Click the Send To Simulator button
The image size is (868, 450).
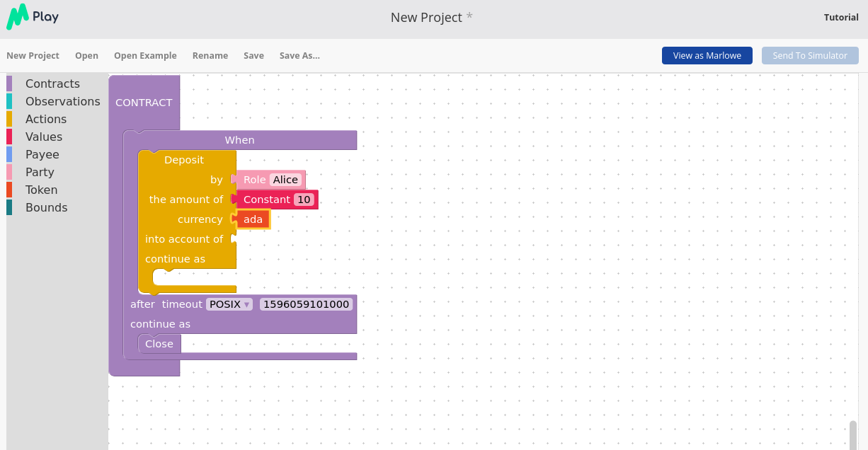810,55
